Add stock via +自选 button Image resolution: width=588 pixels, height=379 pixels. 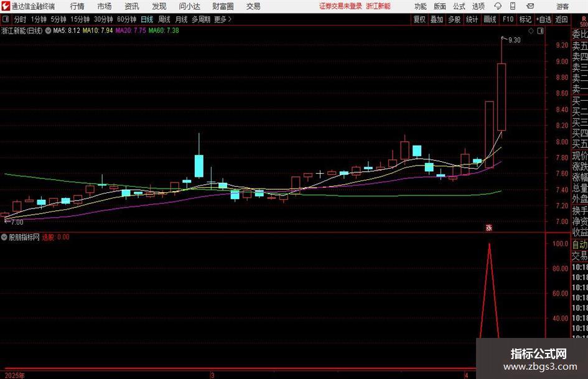click(544, 19)
